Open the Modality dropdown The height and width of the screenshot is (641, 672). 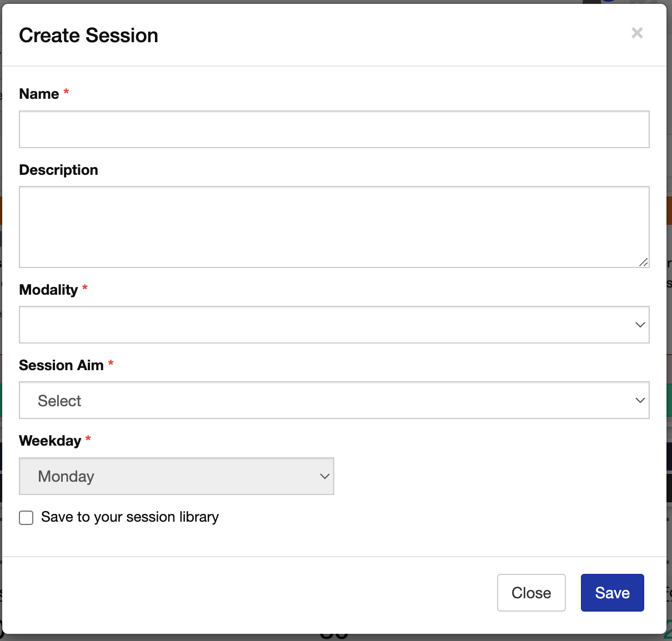pyautogui.click(x=333, y=325)
